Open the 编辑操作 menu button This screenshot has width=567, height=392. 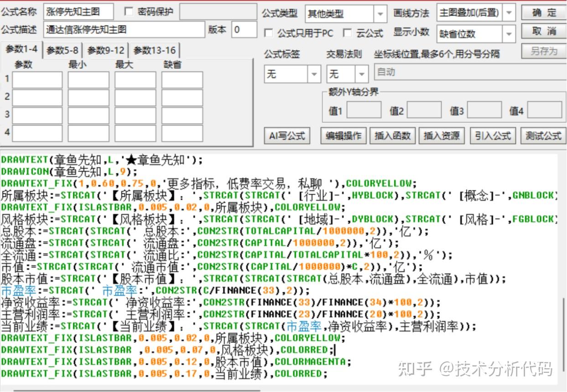coord(343,135)
